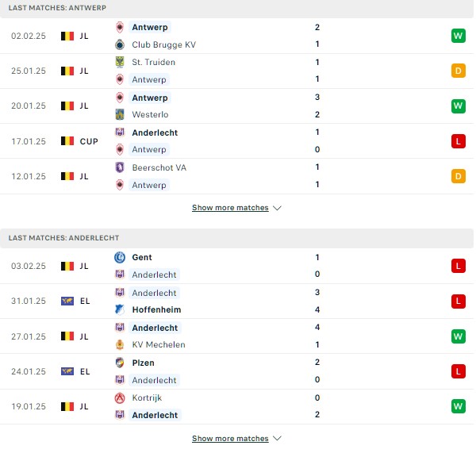Click the Gent club crest icon

(x=120, y=257)
